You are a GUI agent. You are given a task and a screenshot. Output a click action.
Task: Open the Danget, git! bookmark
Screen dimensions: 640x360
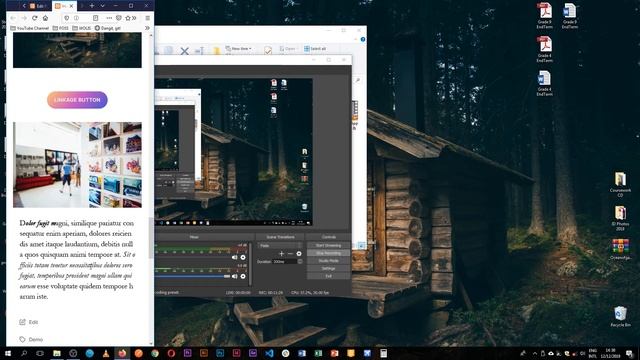(108, 28)
